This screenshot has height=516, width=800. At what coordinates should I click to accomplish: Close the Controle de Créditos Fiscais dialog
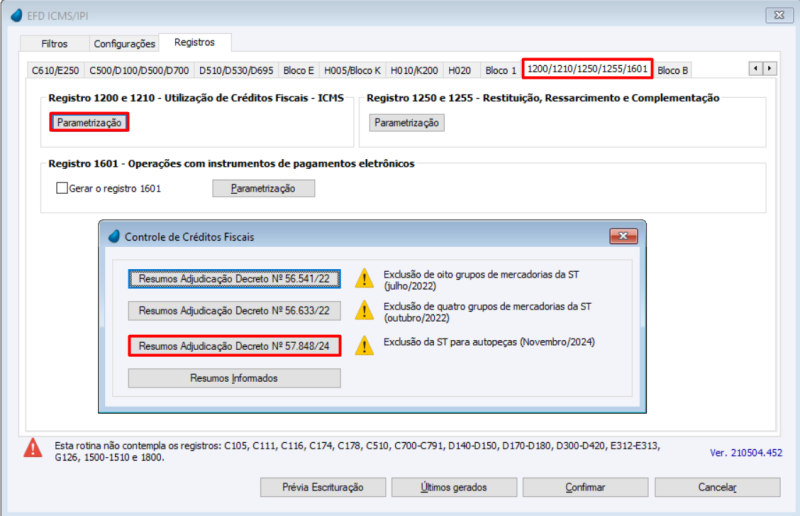click(x=623, y=236)
